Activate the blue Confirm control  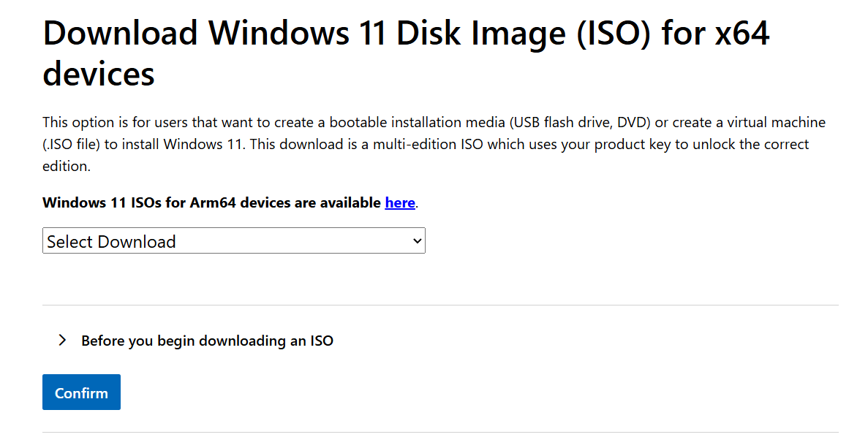coord(81,392)
